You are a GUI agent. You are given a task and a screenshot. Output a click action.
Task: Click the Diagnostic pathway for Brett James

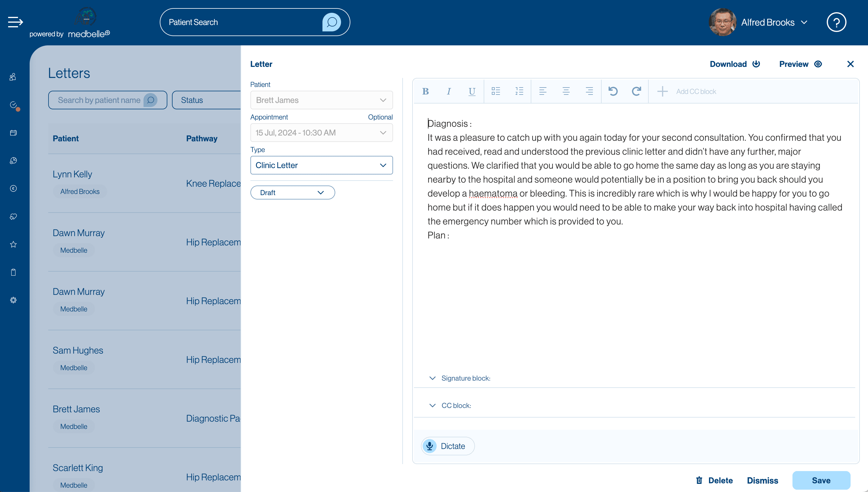point(213,418)
